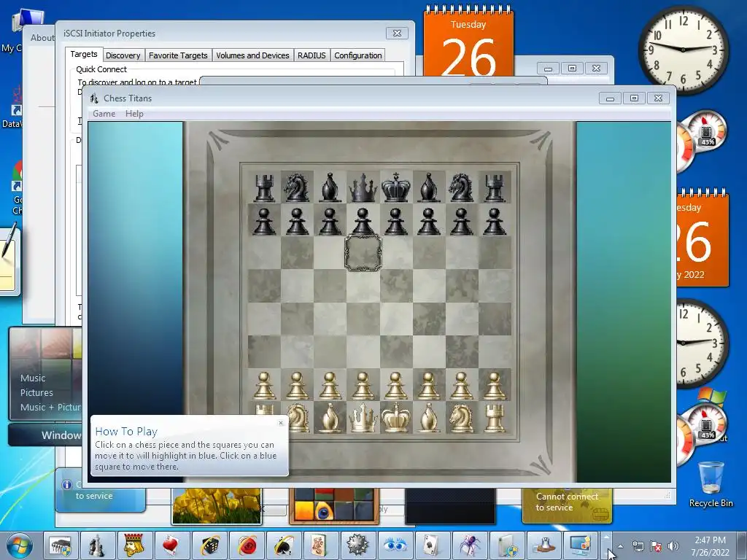This screenshot has width=747, height=560.
Task: Open the Favorite Targets tab
Action: (178, 55)
